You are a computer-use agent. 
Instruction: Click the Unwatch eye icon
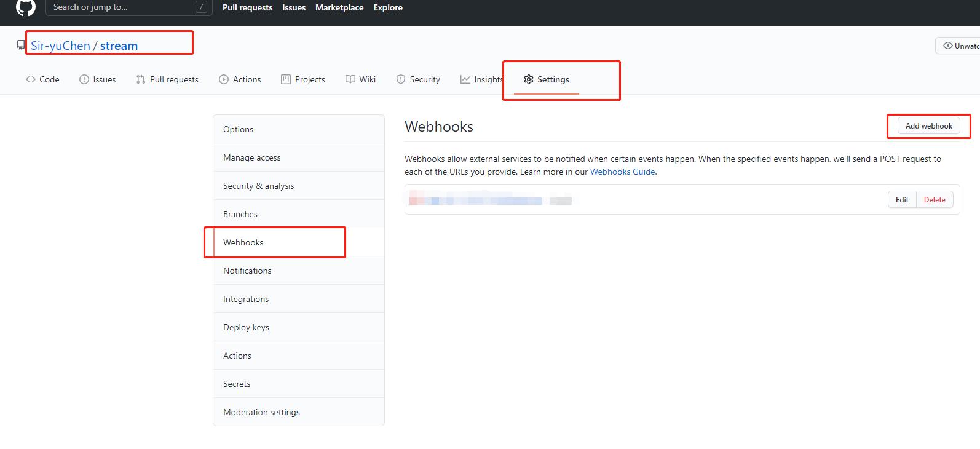click(948, 46)
